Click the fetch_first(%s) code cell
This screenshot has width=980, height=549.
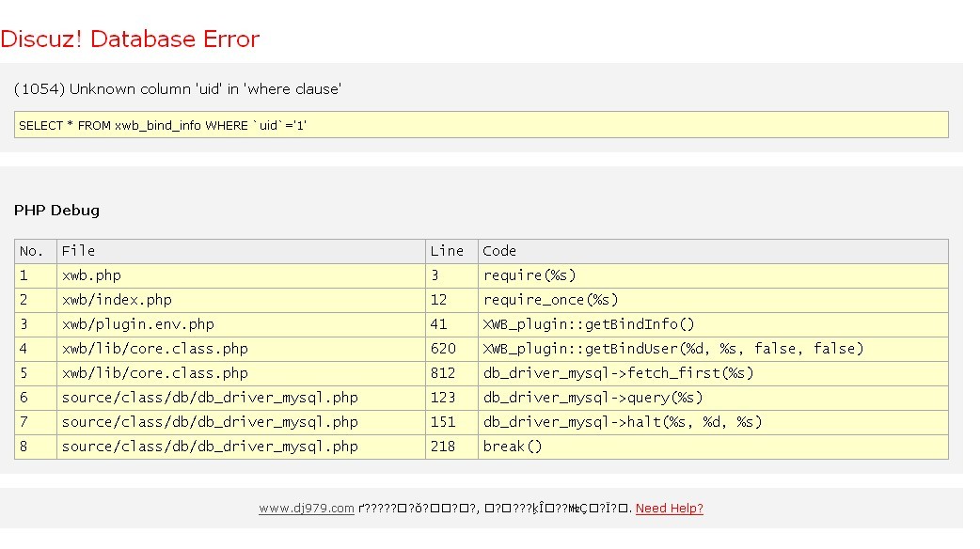tap(713, 373)
